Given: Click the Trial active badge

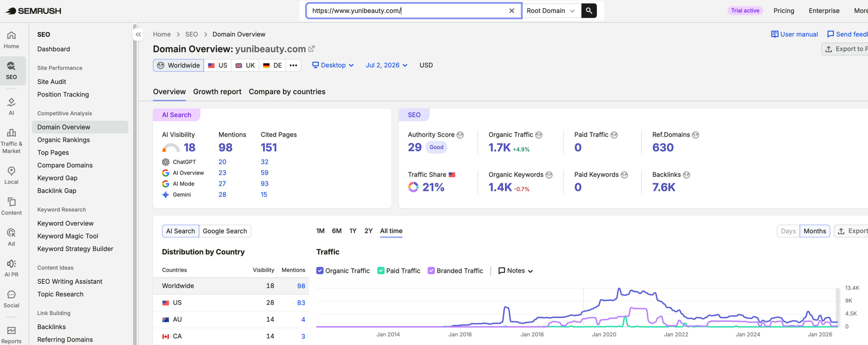Looking at the screenshot, I should coord(745,11).
